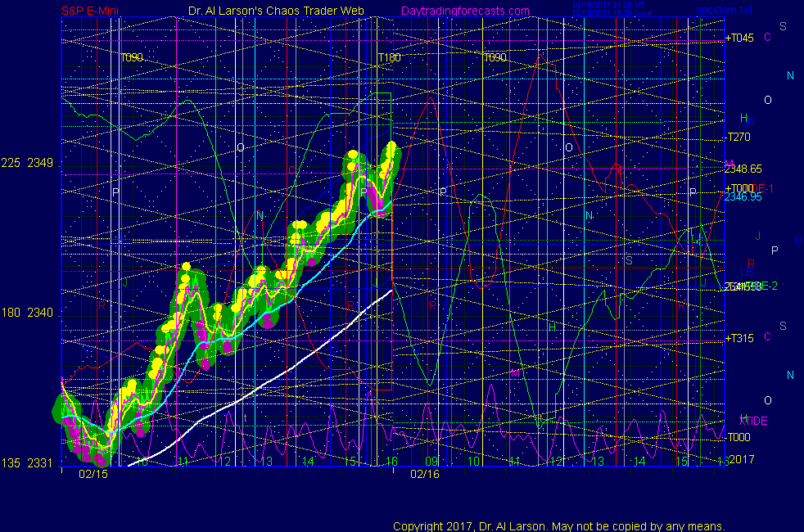Click the green "09" hour label
Viewport: 804px width, 532px height.
click(x=431, y=462)
